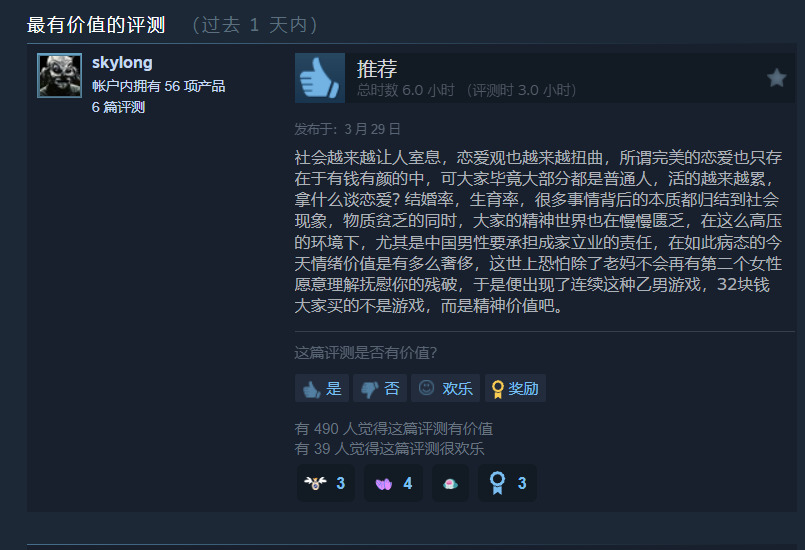Click the purple clapping hands award badge
The height and width of the screenshot is (550, 805).
pyautogui.click(x=393, y=483)
